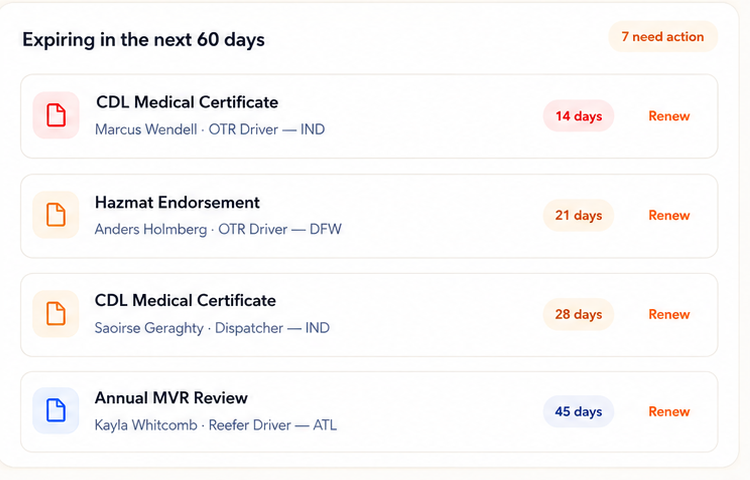The width and height of the screenshot is (750, 480).
Task: Renew Anders Holmberg's Hazmat Endorsement
Action: 669,216
